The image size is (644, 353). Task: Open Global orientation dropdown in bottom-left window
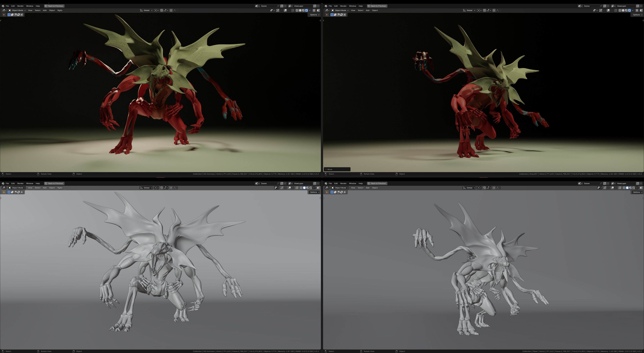click(x=146, y=188)
